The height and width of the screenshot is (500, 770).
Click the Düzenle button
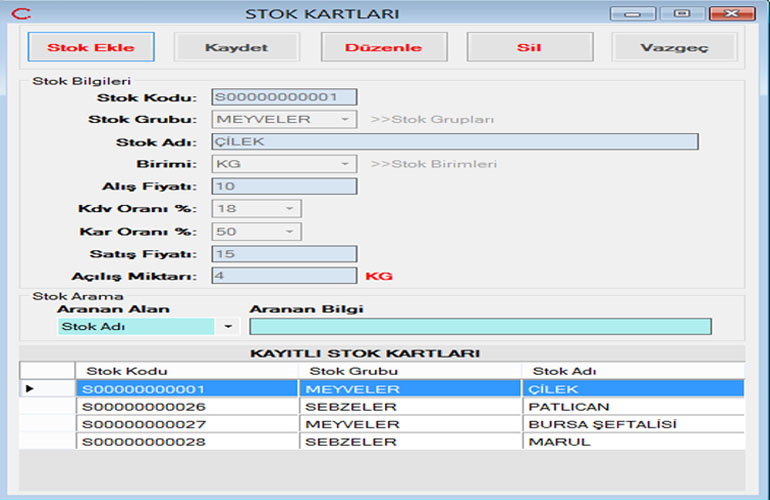point(383,47)
